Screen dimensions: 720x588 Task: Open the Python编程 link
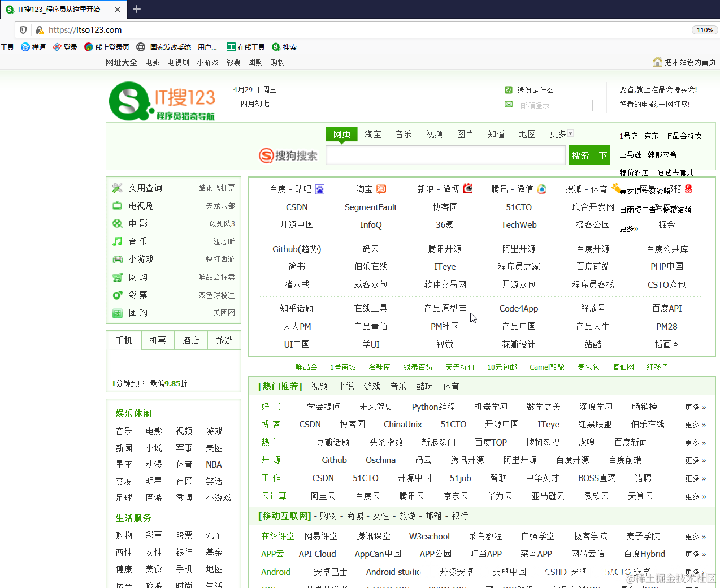click(x=433, y=407)
